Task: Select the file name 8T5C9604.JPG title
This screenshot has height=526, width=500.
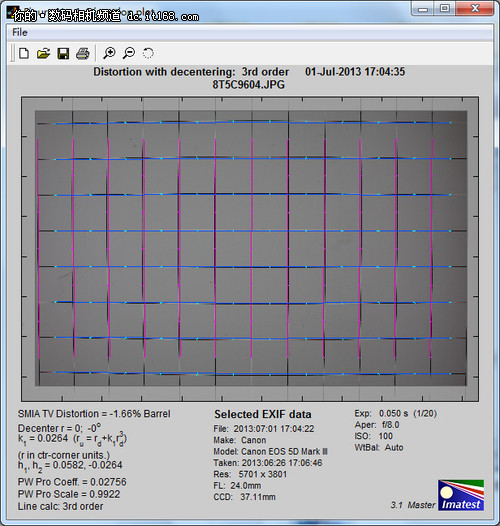Action: coord(249,85)
